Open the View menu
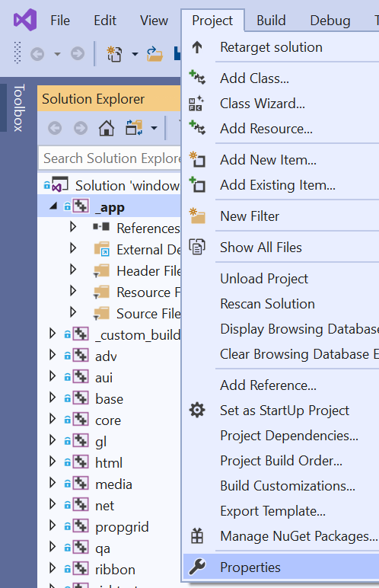The height and width of the screenshot is (588, 379). (154, 21)
